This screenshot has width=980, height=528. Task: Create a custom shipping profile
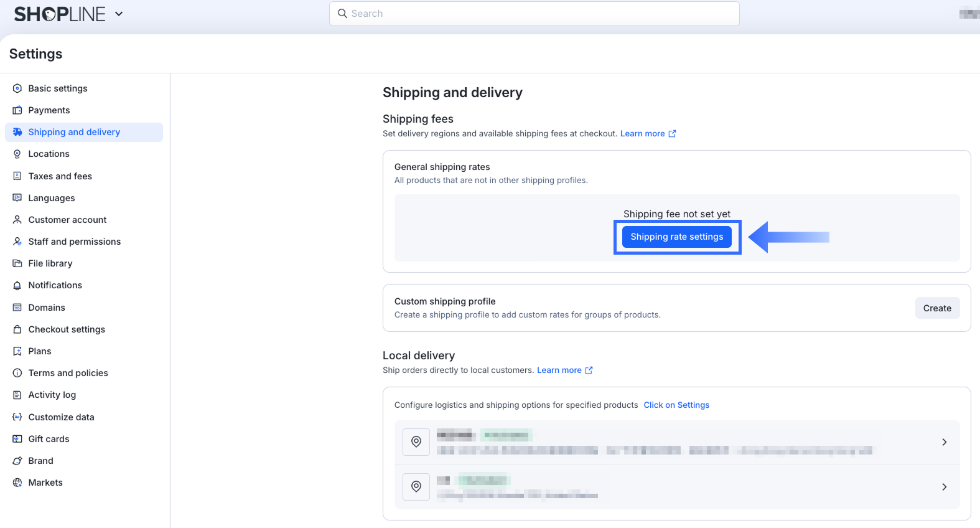(x=936, y=308)
